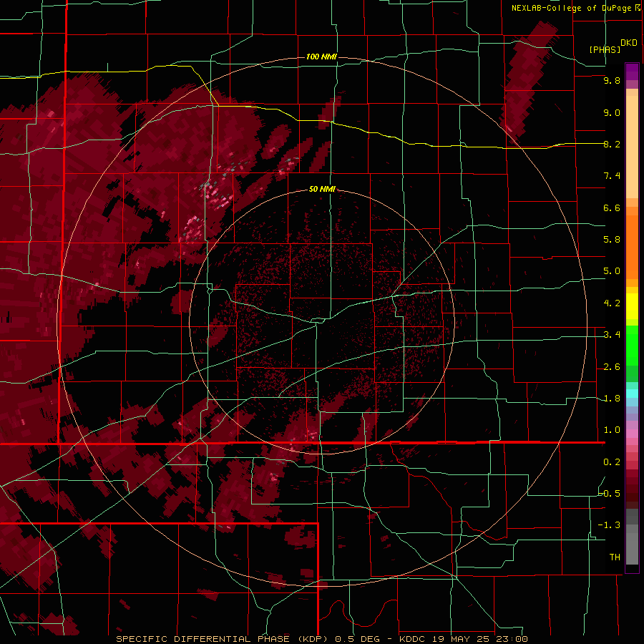Image resolution: width=644 pixels, height=644 pixels.
Task: Click the 3.4 scale value
Action: [x=612, y=335]
